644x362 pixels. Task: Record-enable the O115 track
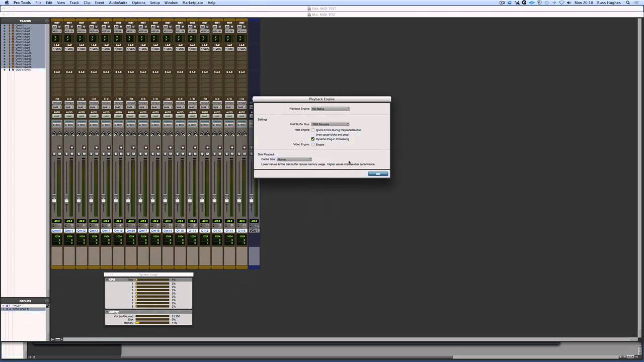245,147
